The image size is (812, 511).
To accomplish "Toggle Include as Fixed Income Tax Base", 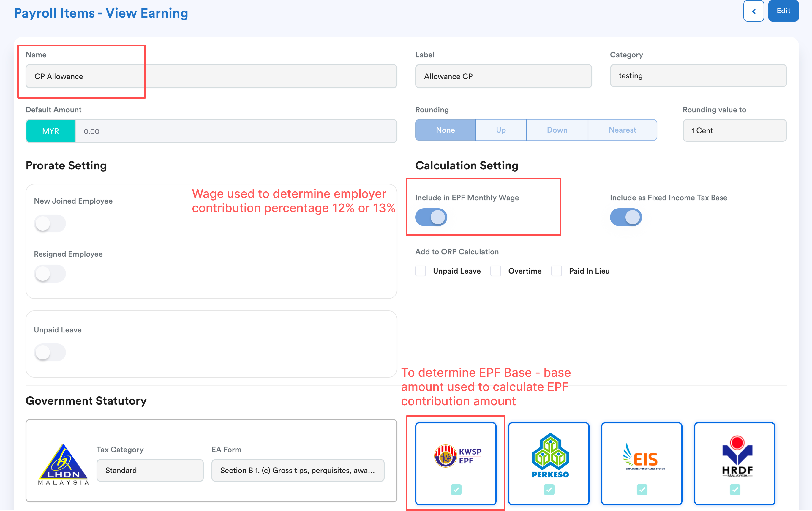I will pos(625,217).
